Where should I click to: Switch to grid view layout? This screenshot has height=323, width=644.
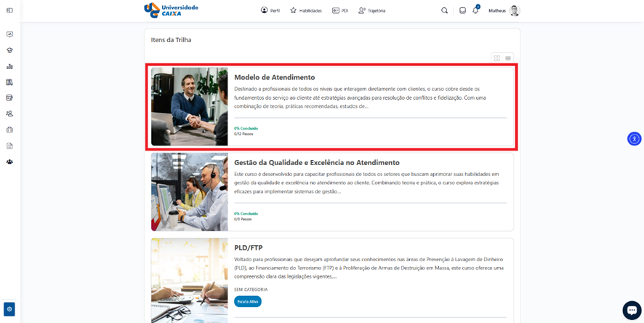496,58
